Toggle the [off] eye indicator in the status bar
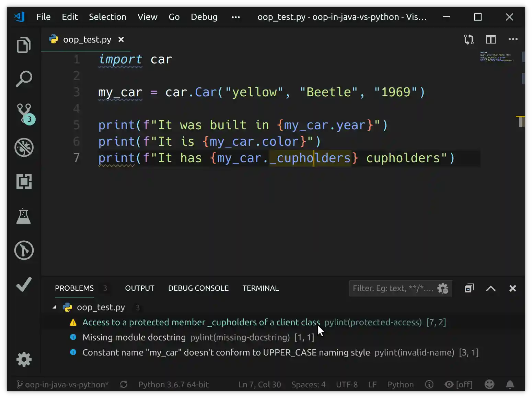 (x=459, y=384)
